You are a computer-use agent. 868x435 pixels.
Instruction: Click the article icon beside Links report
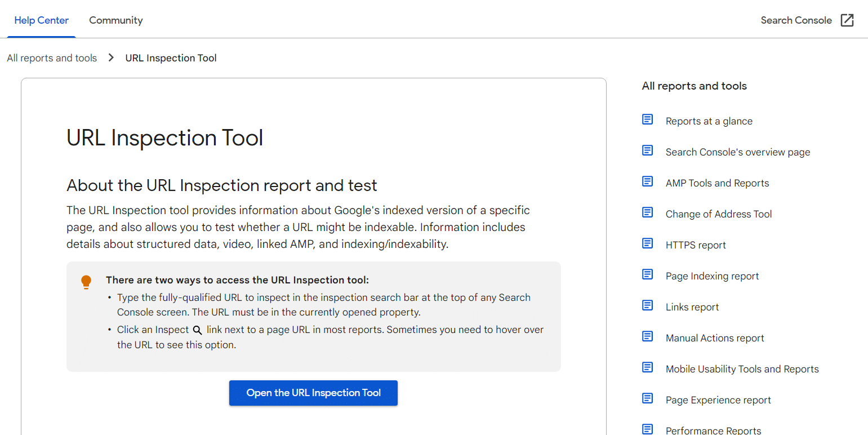coord(648,305)
